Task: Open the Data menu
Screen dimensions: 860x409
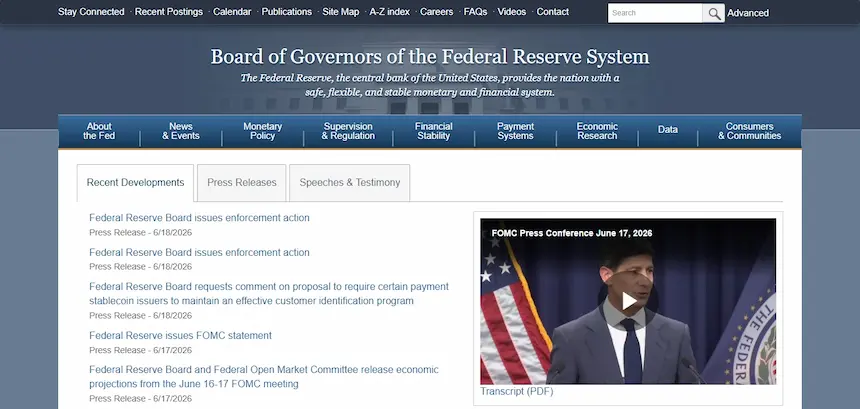Action: [668, 130]
